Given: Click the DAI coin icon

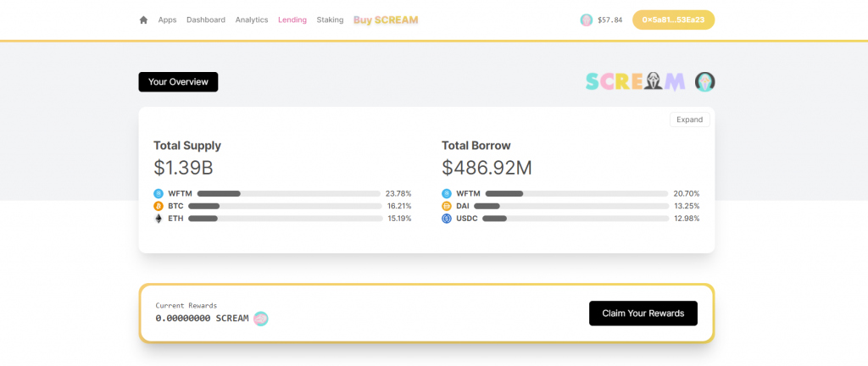Looking at the screenshot, I should [x=447, y=206].
